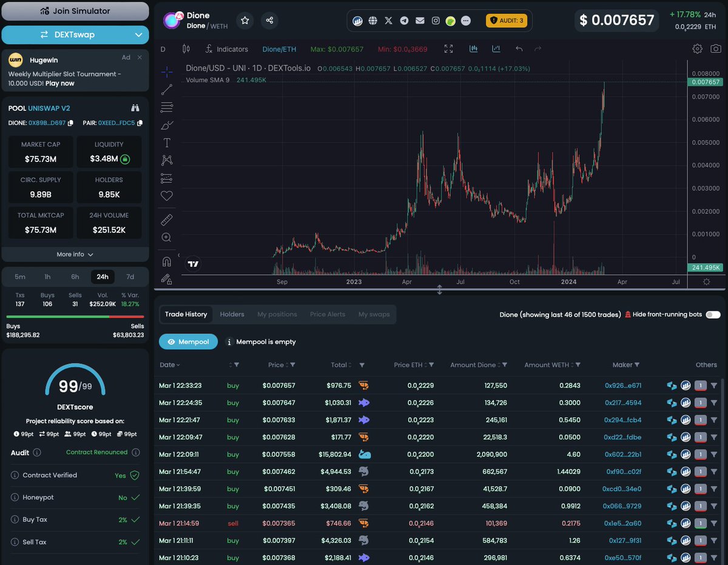
Task: Open the email envelope icon
Action: point(420,21)
